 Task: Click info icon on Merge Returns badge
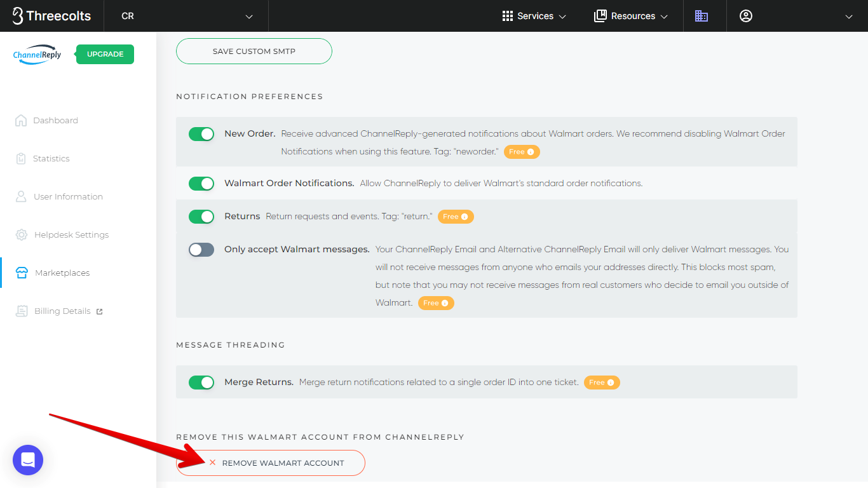pos(611,383)
